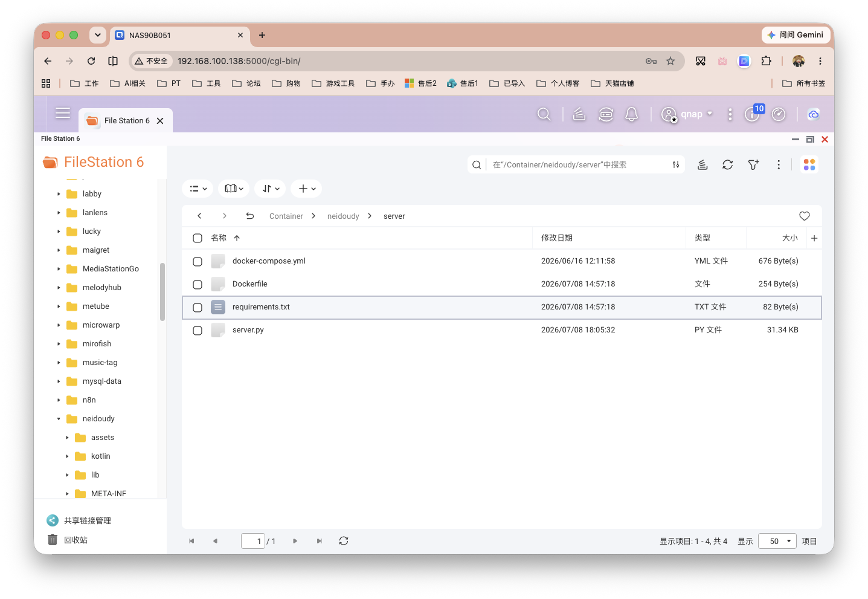The height and width of the screenshot is (599, 868).
Task: Select the mysql-data folder in tree
Action: 101,381
